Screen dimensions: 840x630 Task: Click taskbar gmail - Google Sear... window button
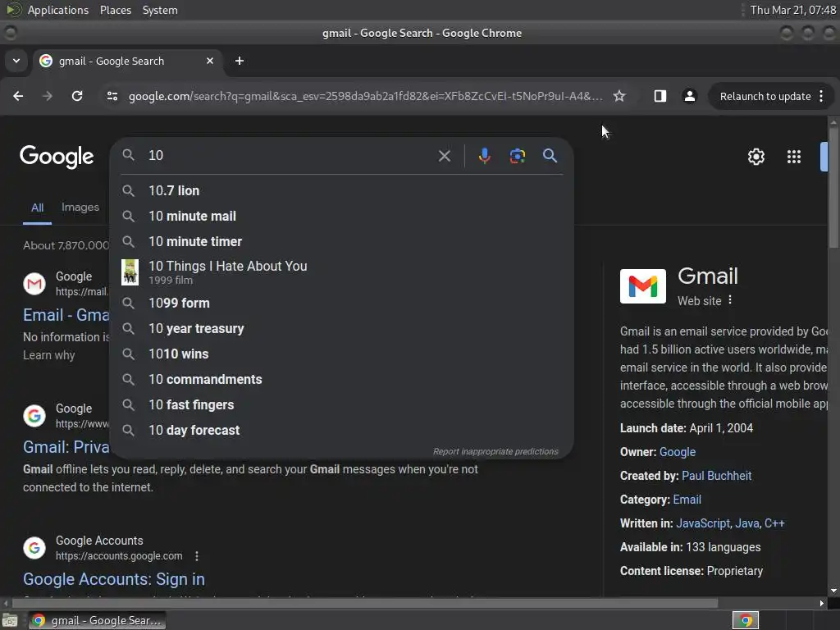98,620
